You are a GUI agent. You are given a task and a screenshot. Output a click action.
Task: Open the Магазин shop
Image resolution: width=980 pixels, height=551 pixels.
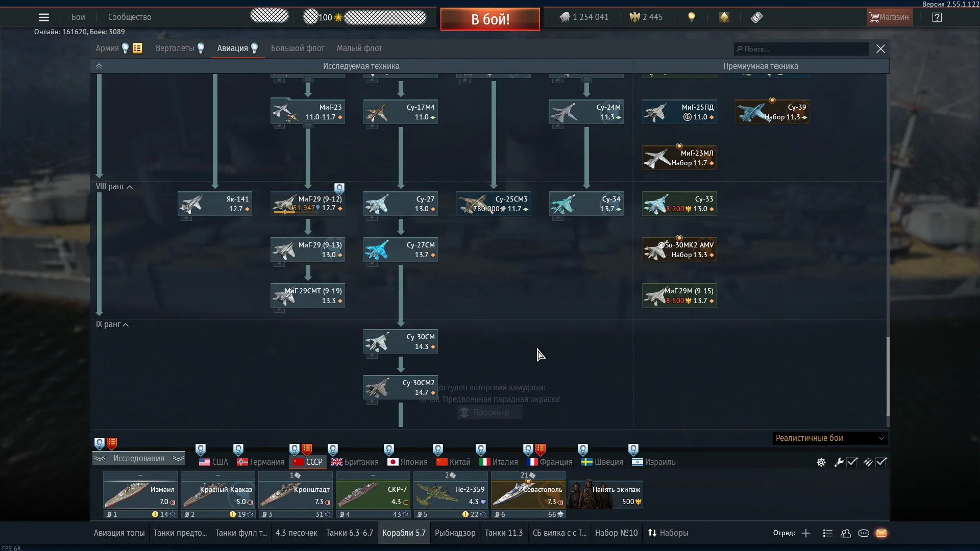[890, 17]
